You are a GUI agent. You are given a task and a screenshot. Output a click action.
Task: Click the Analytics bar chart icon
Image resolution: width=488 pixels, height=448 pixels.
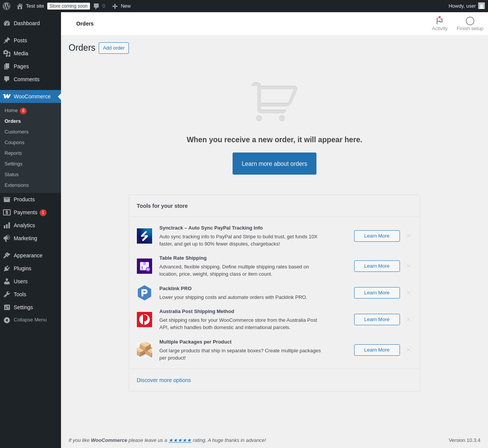7,225
